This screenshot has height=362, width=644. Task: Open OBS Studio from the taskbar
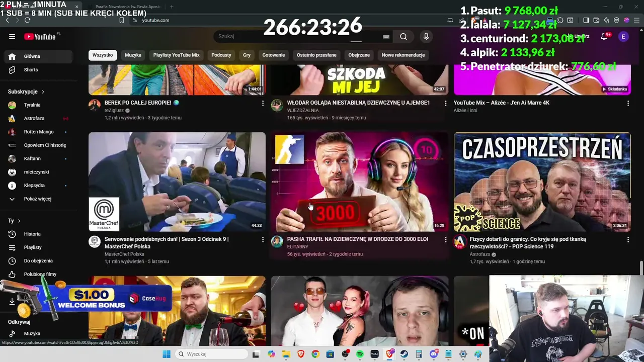(345, 354)
